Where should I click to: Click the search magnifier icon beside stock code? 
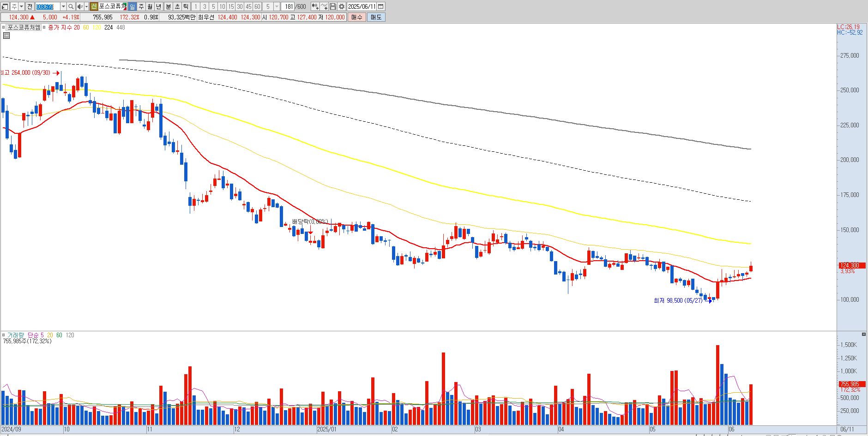71,6
